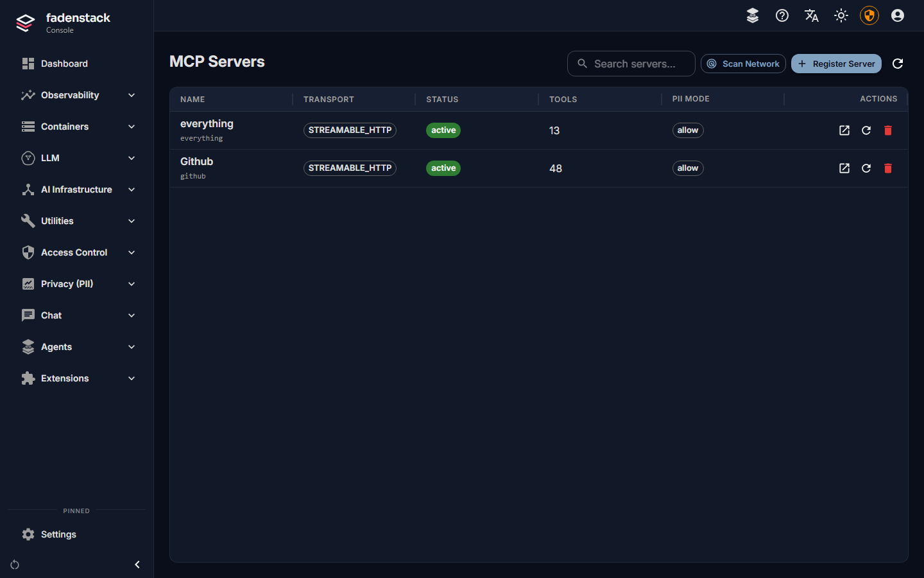
Task: Expand the Extensions menu chevron
Action: (x=132, y=378)
